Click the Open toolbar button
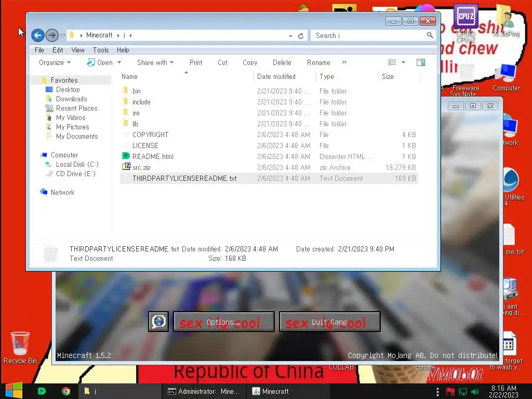Viewport: 532px width, 399px height. point(100,62)
